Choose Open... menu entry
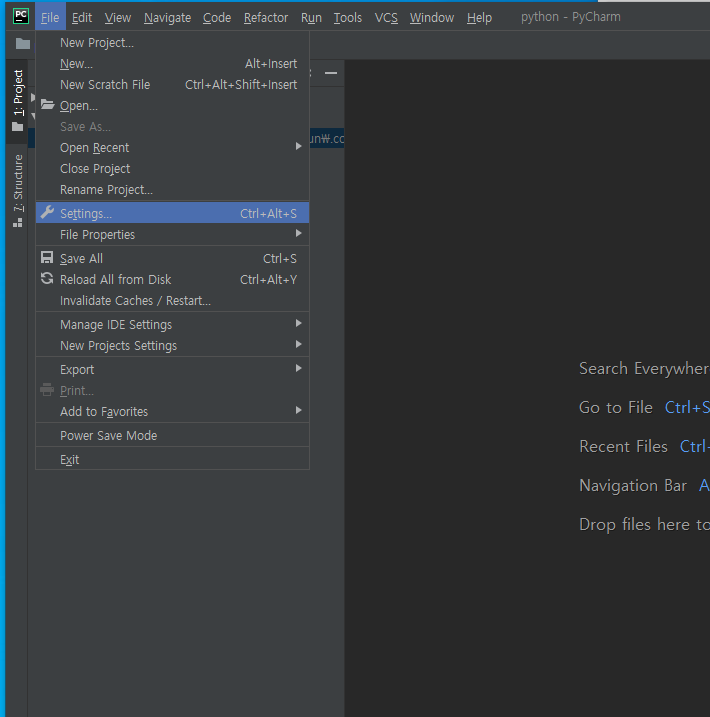This screenshot has height=717, width=710. click(x=172, y=106)
